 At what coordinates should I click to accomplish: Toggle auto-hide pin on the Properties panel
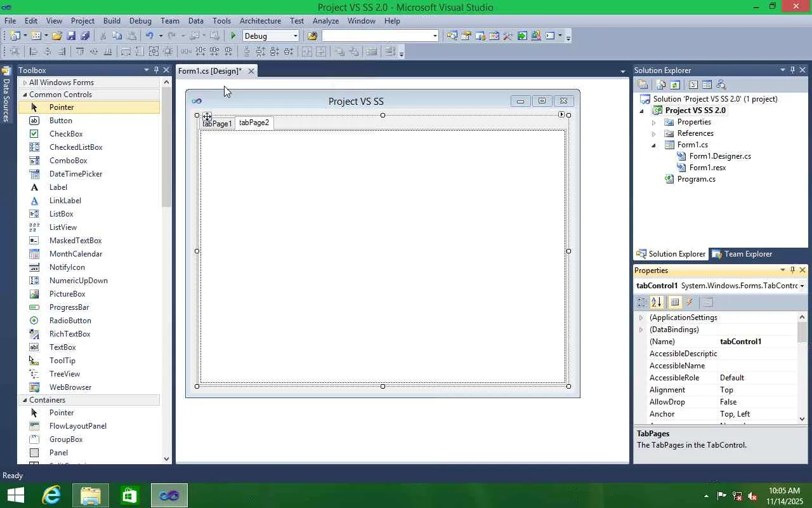(792, 270)
